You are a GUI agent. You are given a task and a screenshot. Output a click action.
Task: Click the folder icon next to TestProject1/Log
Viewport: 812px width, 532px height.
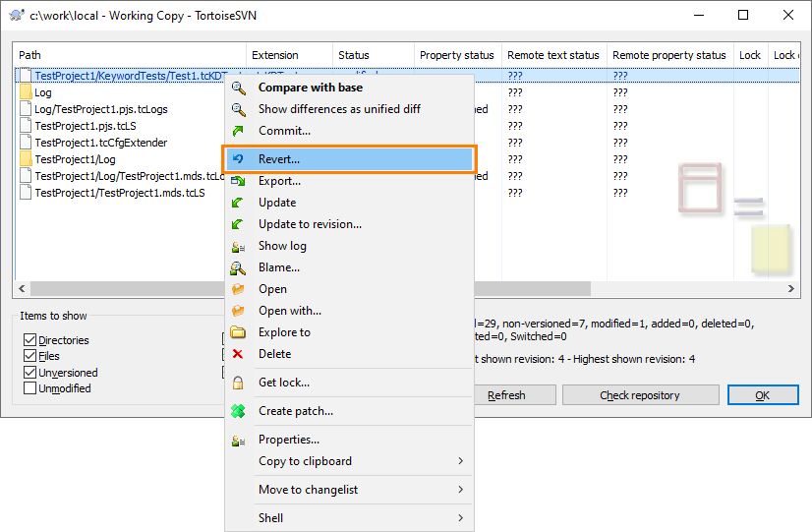[26, 159]
